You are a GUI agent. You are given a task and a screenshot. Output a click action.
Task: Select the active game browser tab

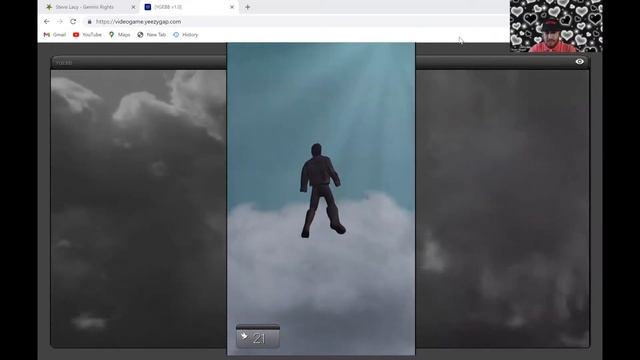[x=189, y=7]
